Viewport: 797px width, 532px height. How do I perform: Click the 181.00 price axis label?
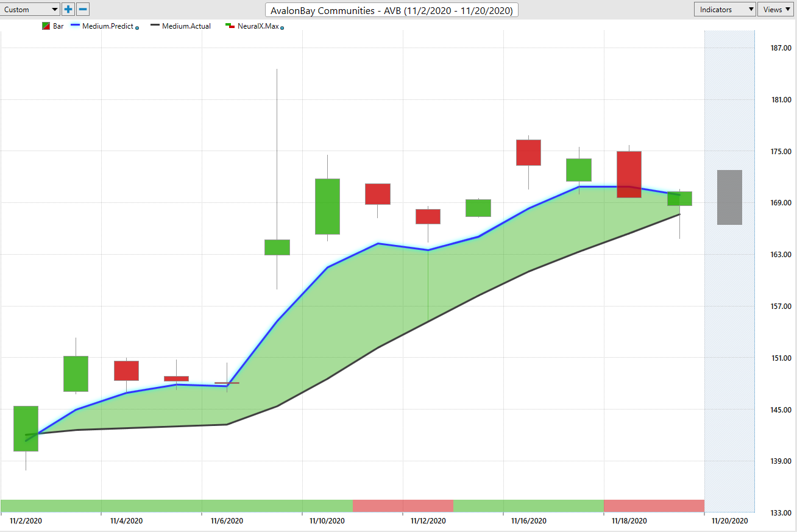pyautogui.click(x=781, y=100)
